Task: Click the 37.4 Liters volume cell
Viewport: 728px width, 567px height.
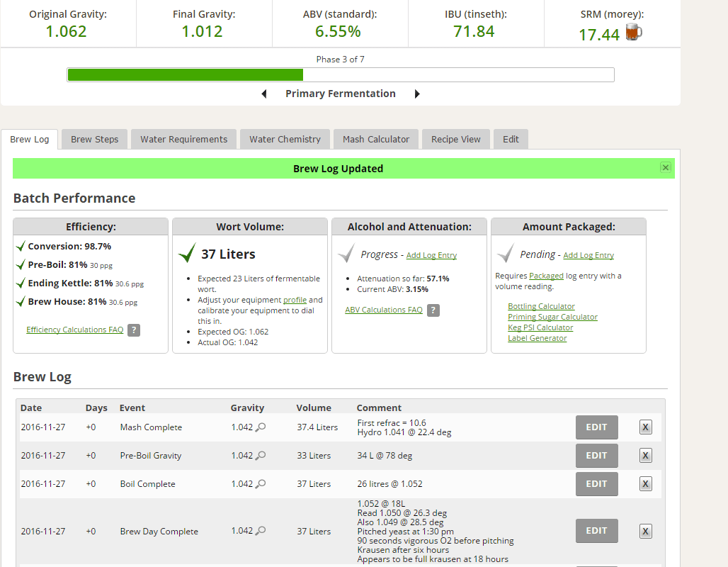Action: click(317, 427)
